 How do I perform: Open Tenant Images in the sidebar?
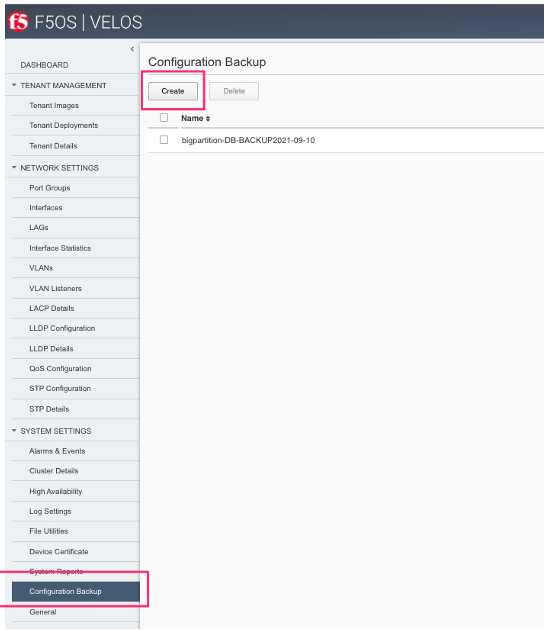(x=54, y=106)
